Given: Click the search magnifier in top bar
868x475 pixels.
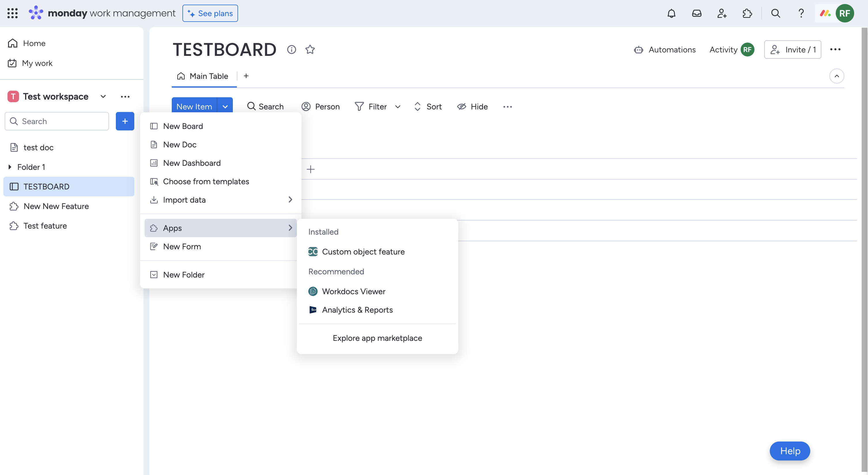Looking at the screenshot, I should click(775, 14).
